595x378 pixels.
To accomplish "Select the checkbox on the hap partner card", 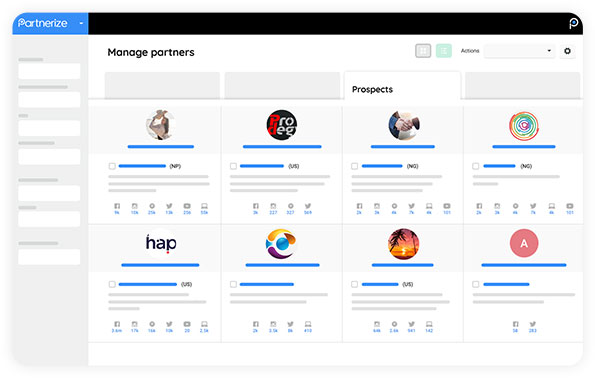I will (x=112, y=284).
